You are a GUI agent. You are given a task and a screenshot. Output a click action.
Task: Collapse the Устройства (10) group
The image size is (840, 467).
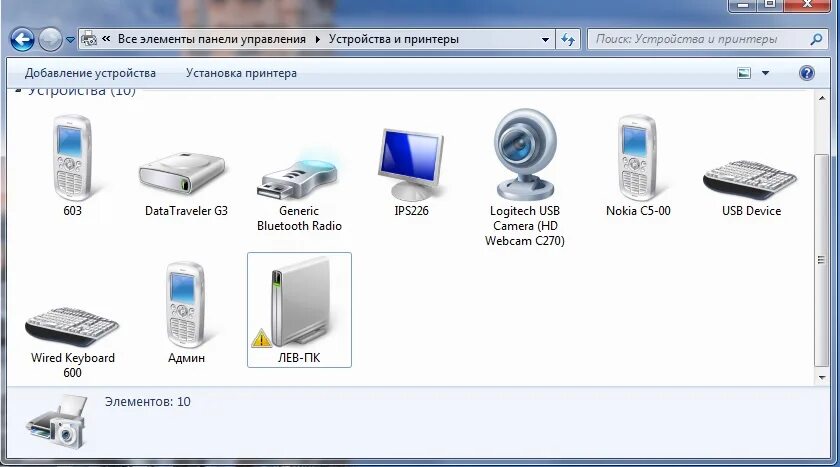point(18,91)
